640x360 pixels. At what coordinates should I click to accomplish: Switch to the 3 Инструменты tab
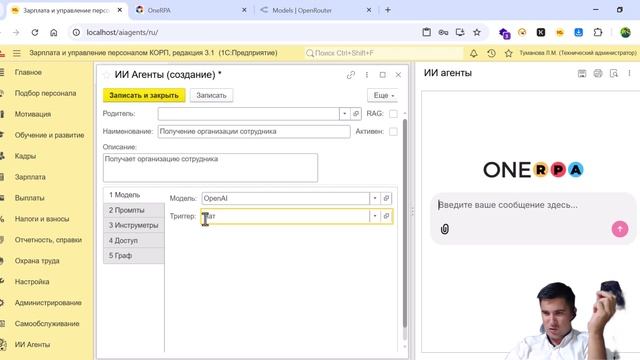pyautogui.click(x=134, y=225)
